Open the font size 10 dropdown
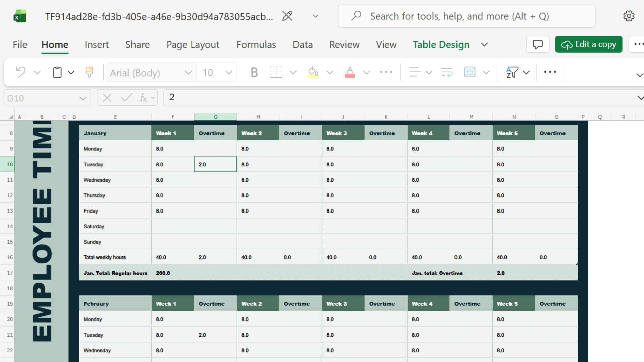This screenshot has height=362, width=644. point(229,72)
